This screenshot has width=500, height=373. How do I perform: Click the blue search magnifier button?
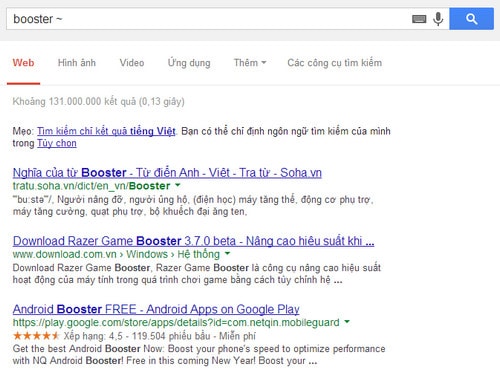click(x=471, y=19)
